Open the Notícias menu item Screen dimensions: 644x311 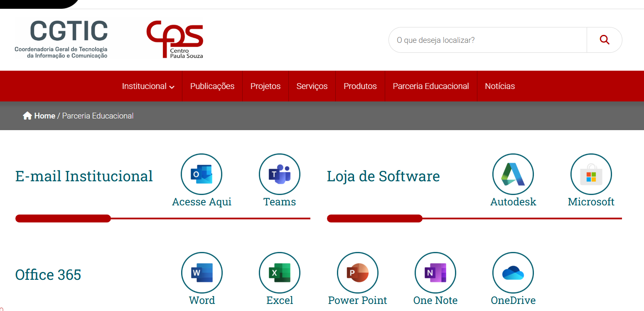tap(500, 86)
